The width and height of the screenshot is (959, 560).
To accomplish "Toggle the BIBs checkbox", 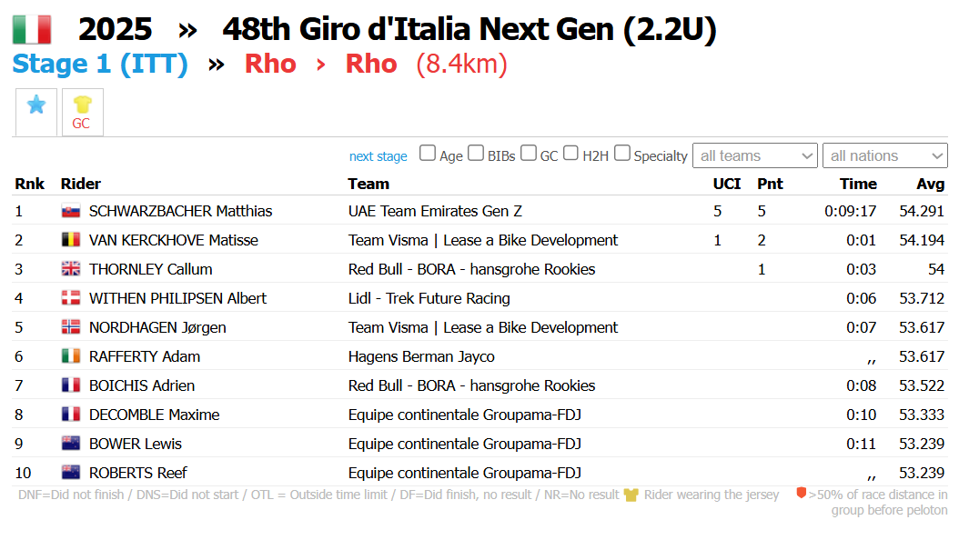I will point(476,154).
